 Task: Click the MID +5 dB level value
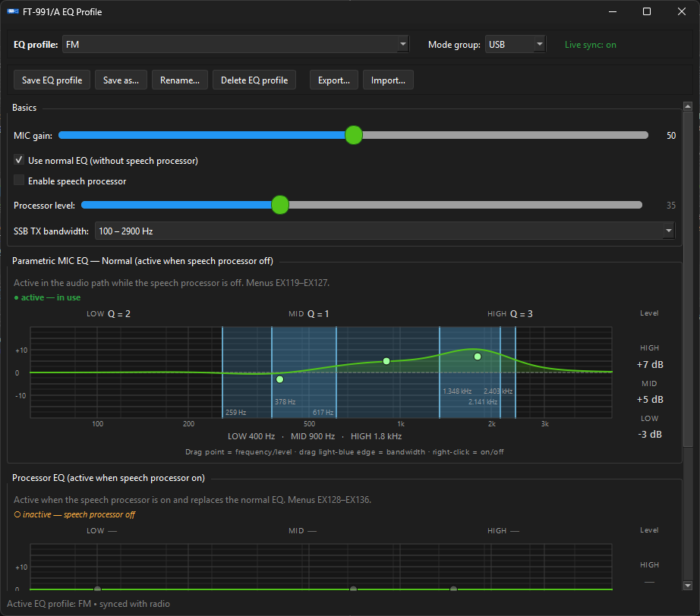pyautogui.click(x=650, y=399)
